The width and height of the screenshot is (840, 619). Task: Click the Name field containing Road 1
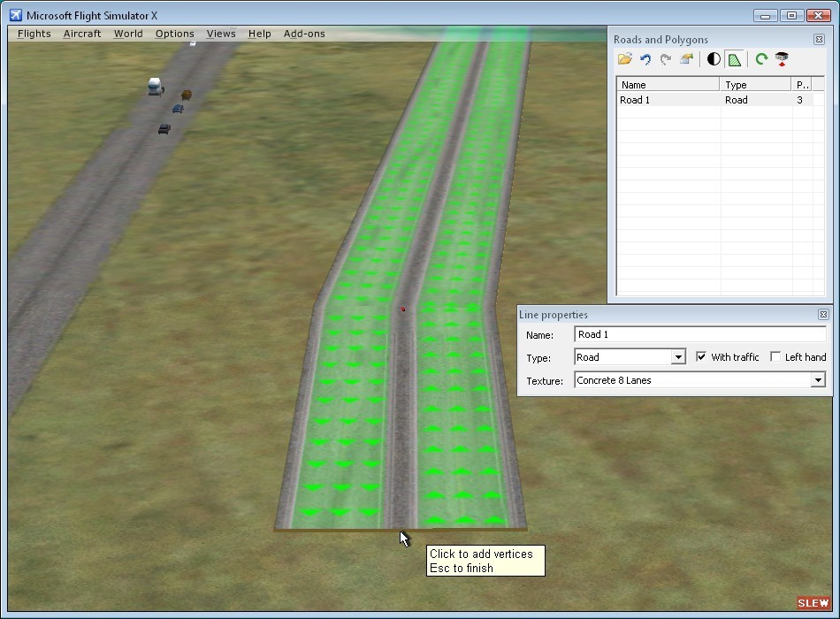pyautogui.click(x=699, y=334)
